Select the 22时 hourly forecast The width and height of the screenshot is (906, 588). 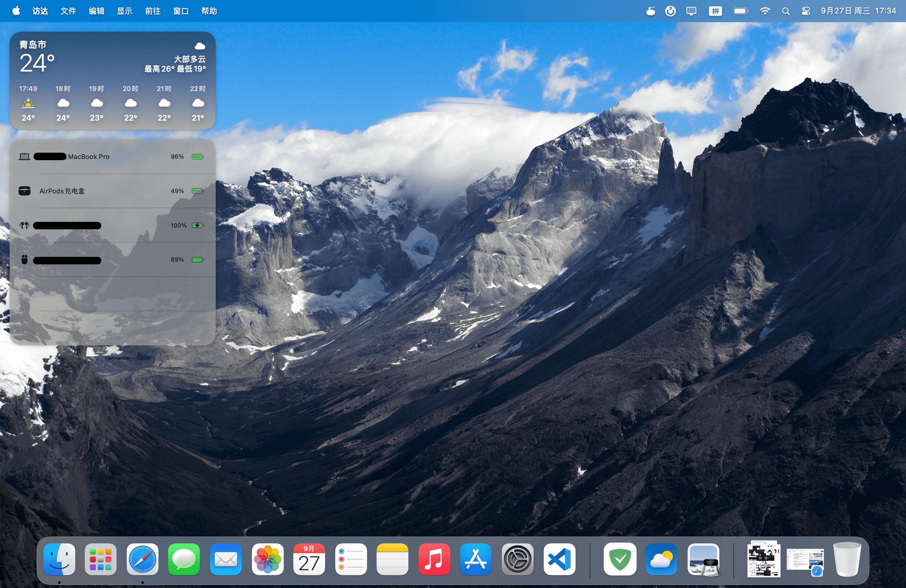tap(197, 103)
